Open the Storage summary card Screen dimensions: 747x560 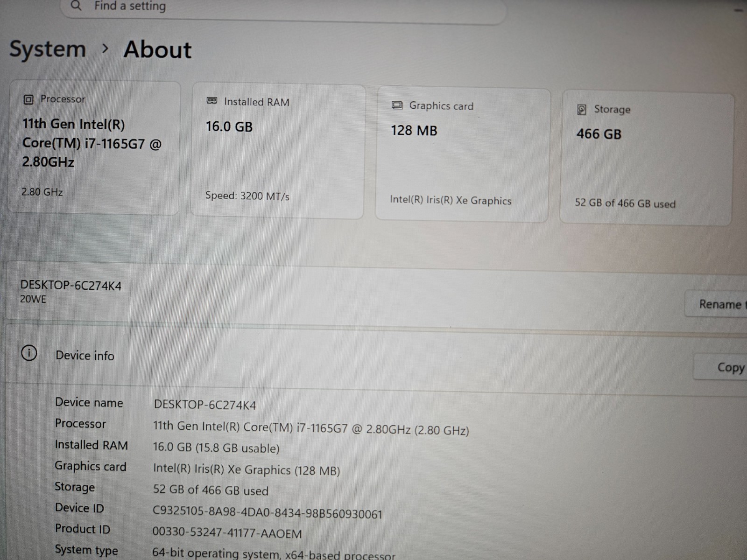647,159
